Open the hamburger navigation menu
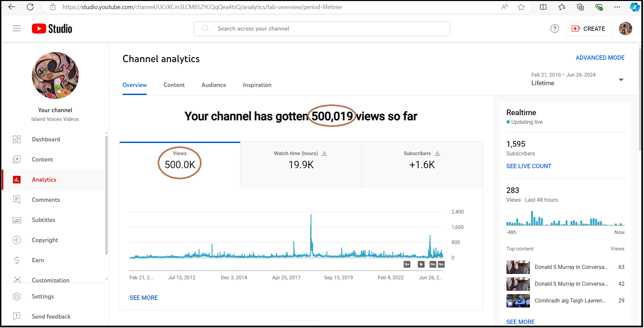This screenshot has width=644, height=328. 17,29
